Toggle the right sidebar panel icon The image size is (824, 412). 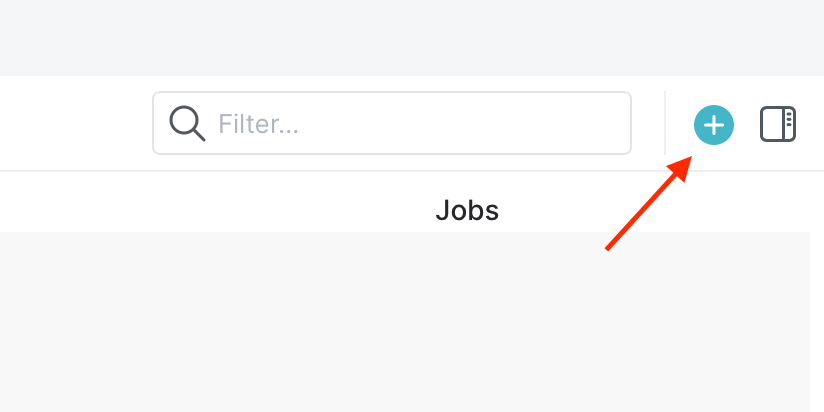point(778,125)
